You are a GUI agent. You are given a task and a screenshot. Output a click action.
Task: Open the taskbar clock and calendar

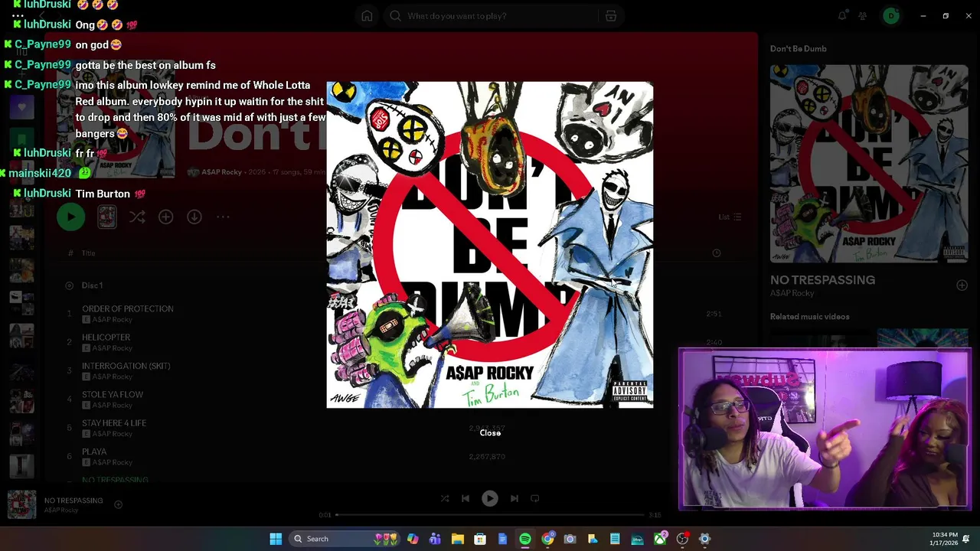(x=943, y=539)
